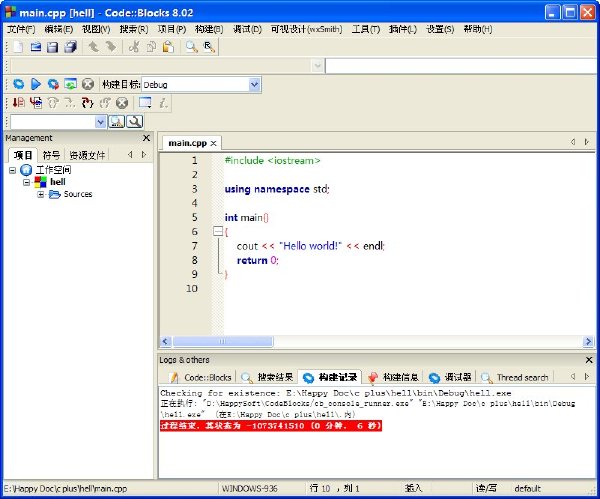Click the editor scrollbar left arrow
Screen dimensions: 600x499
coord(165,341)
